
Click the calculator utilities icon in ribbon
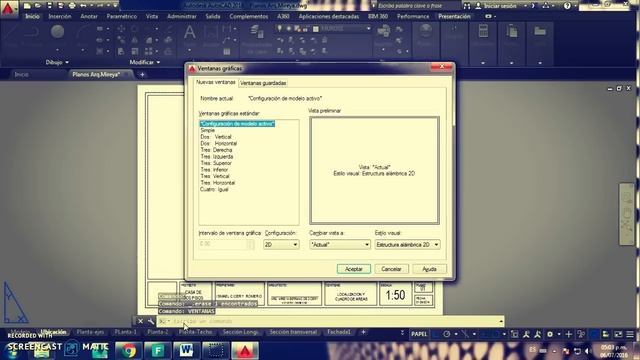coord(483,31)
